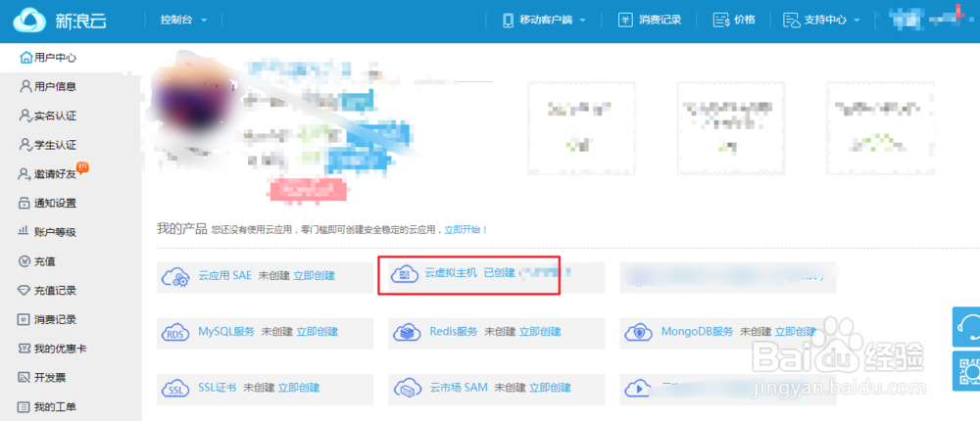The image size is (980, 421).
Task: Click the home icon beside 用户中心
Action: pos(25,58)
